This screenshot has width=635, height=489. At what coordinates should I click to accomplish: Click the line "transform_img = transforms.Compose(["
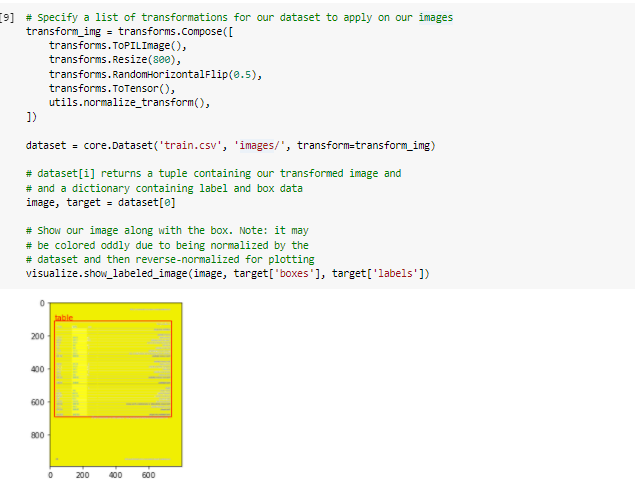coord(130,32)
